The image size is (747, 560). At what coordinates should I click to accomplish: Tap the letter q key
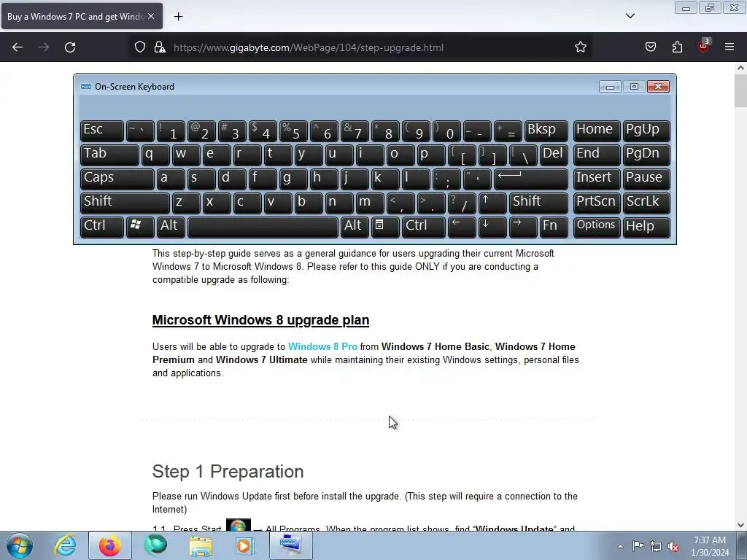click(155, 155)
